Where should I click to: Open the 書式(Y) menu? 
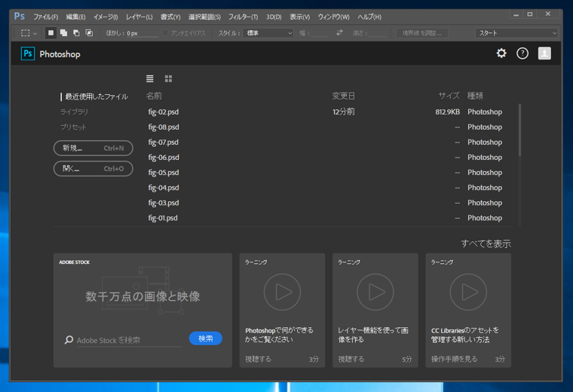[170, 17]
